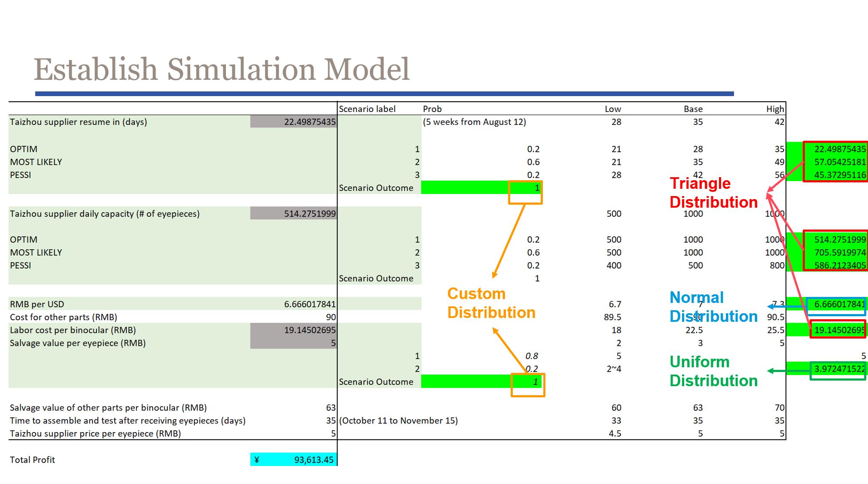This screenshot has width=868, height=484.
Task: Click the Normal Distribution label
Action: click(x=713, y=307)
